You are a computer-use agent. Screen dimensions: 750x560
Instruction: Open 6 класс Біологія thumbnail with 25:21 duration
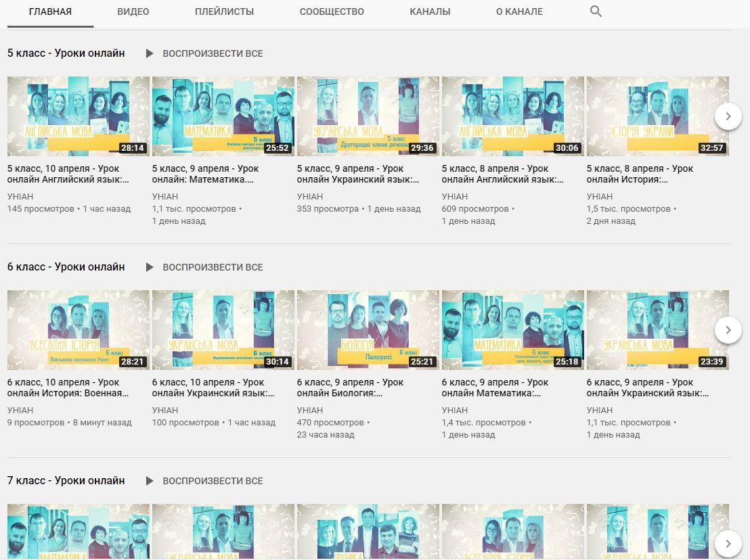(x=368, y=330)
